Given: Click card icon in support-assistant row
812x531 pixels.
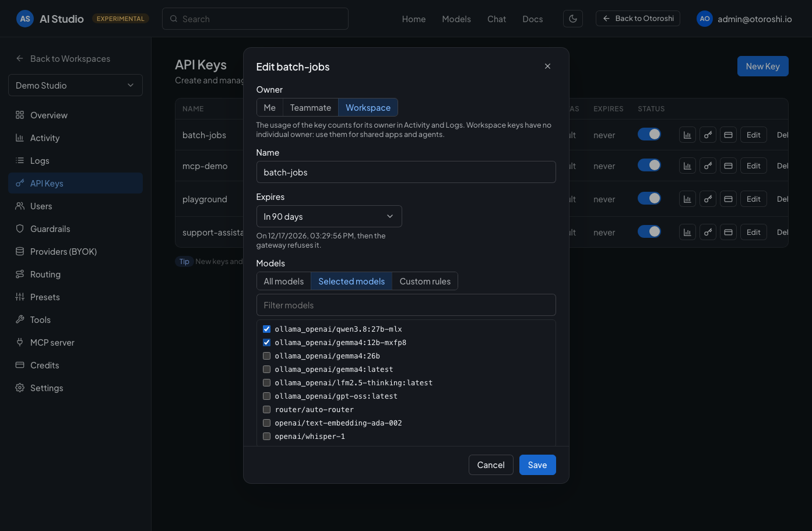Looking at the screenshot, I should point(728,232).
